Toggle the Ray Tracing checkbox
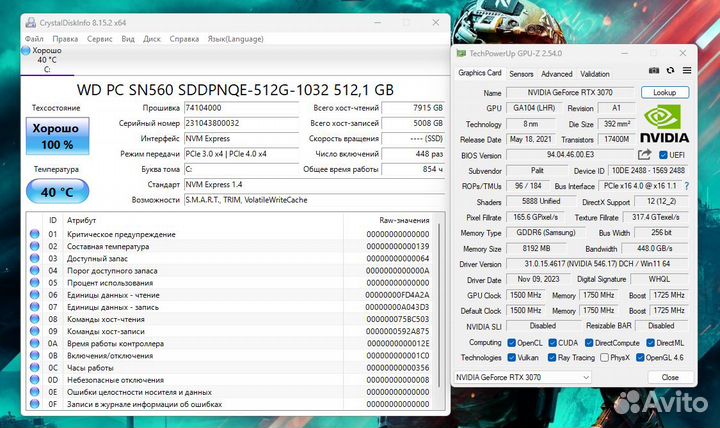 pos(552,357)
